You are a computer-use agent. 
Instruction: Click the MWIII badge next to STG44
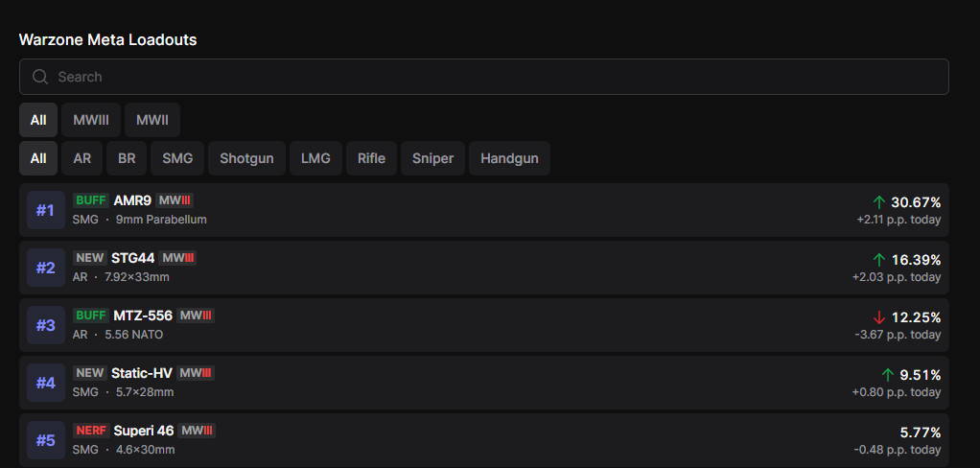(177, 258)
